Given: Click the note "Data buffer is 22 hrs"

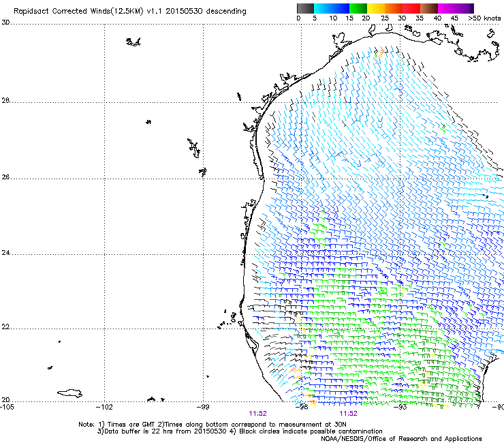Looking at the screenshot, I should (136, 431).
